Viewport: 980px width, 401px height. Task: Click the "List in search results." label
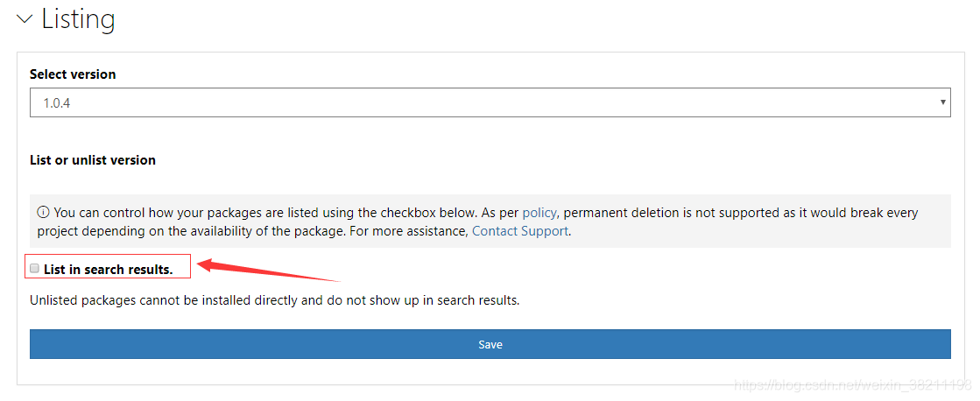coord(109,270)
